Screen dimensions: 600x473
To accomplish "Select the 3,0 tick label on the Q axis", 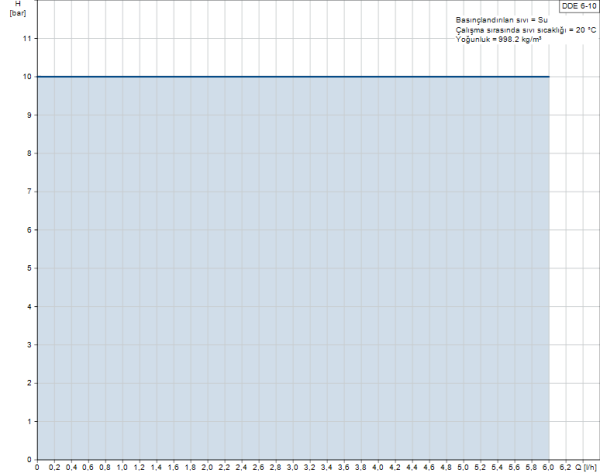I will [293, 466].
